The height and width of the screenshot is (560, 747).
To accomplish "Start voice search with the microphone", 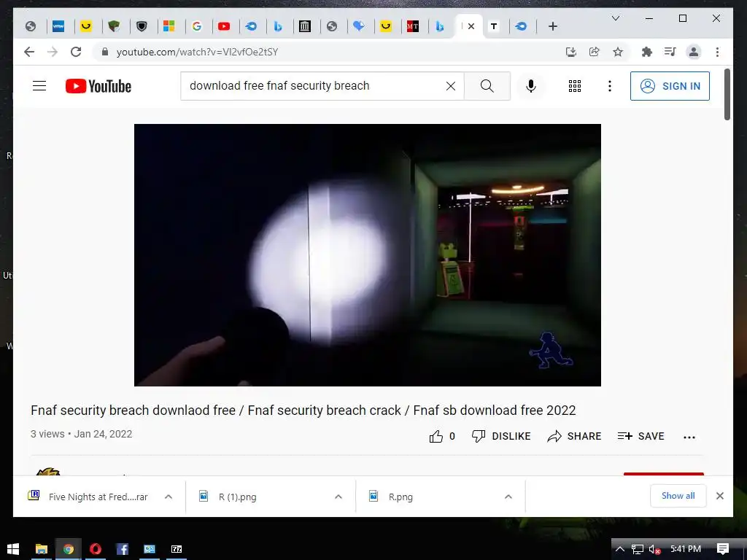I will [531, 86].
